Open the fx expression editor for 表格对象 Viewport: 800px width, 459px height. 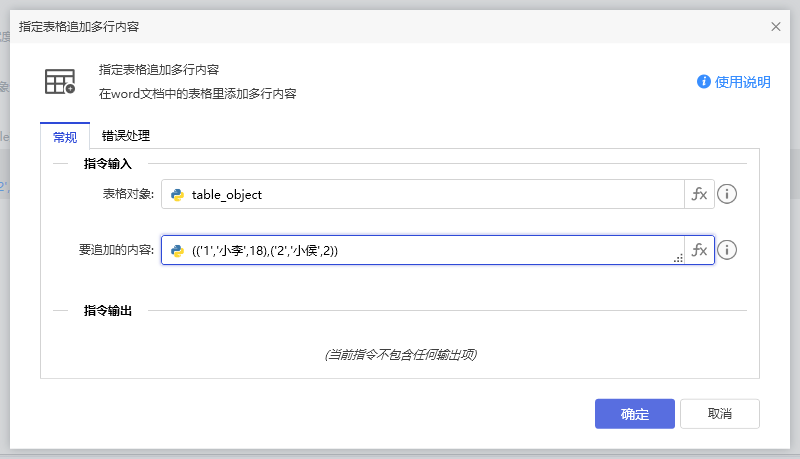point(699,195)
